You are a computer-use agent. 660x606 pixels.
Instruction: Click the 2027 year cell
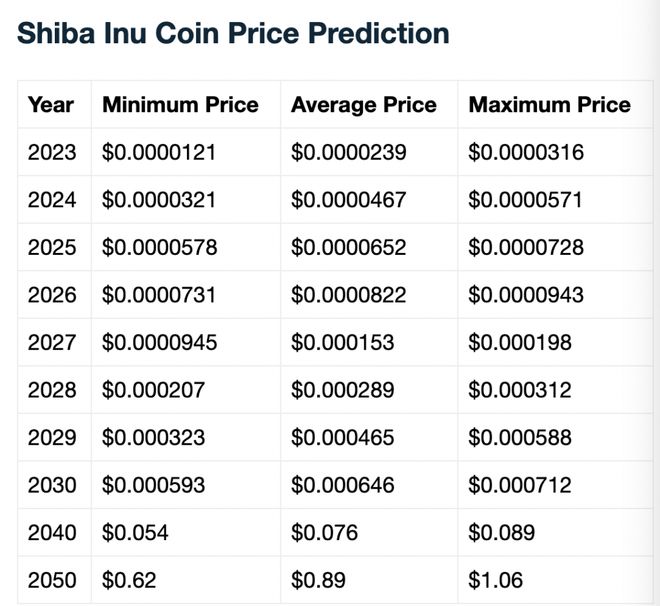pyautogui.click(x=52, y=342)
